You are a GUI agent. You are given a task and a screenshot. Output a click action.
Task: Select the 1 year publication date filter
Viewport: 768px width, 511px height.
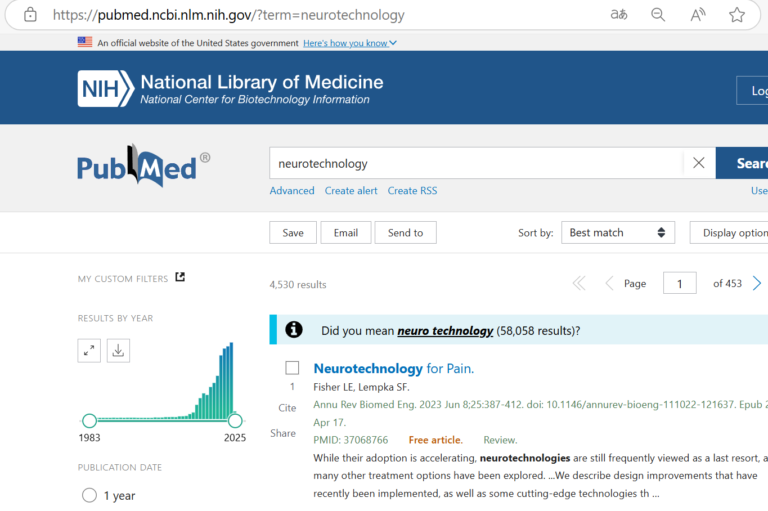point(89,495)
